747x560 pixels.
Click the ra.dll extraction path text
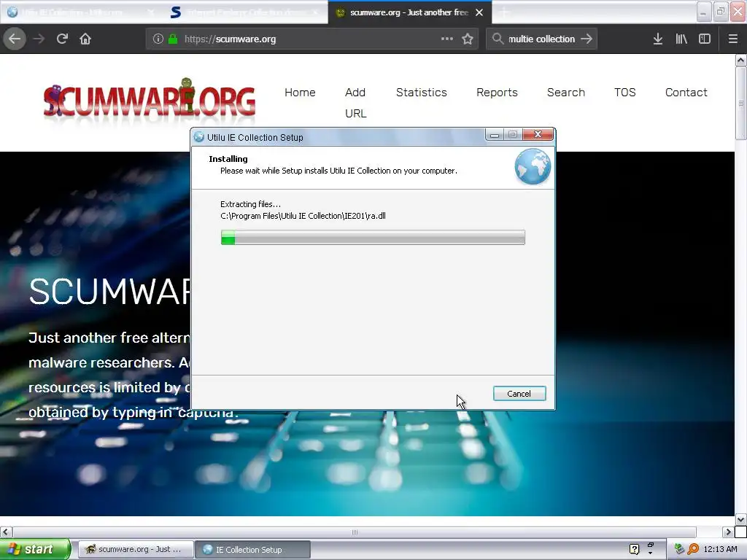303,216
